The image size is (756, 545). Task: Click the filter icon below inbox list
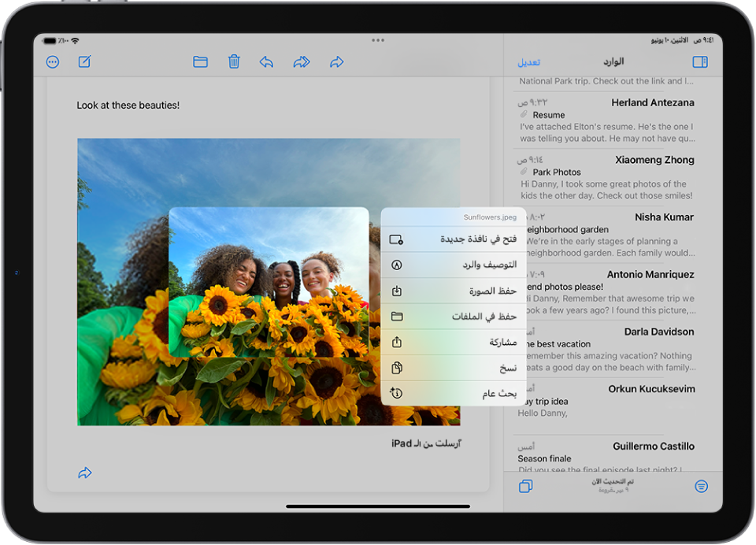click(x=701, y=487)
